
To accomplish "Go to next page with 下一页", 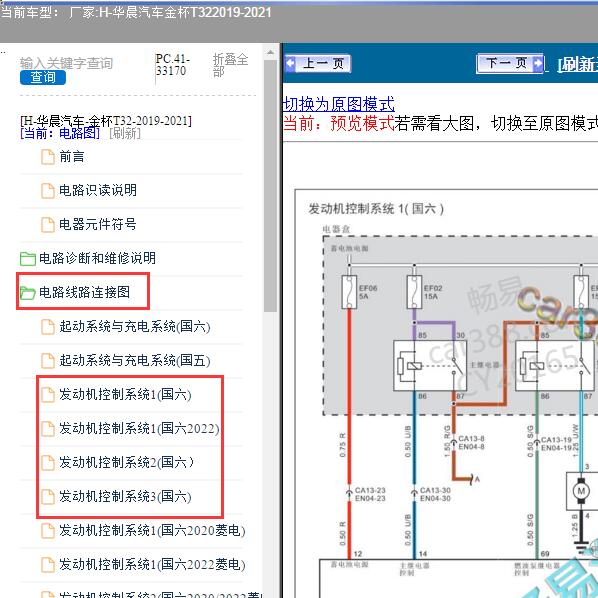I will tap(510, 63).
